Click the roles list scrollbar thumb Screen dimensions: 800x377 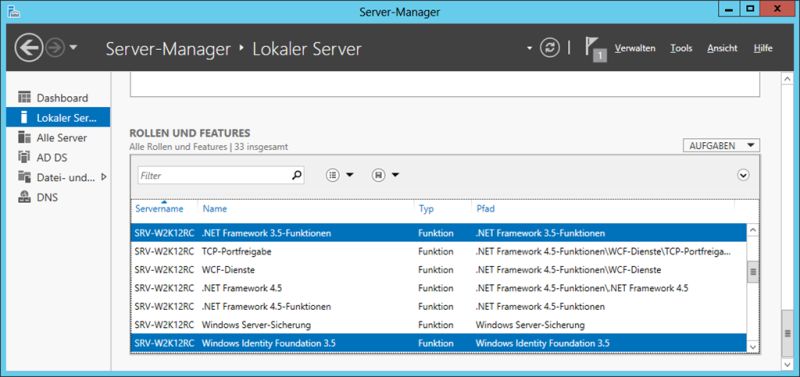(x=753, y=271)
